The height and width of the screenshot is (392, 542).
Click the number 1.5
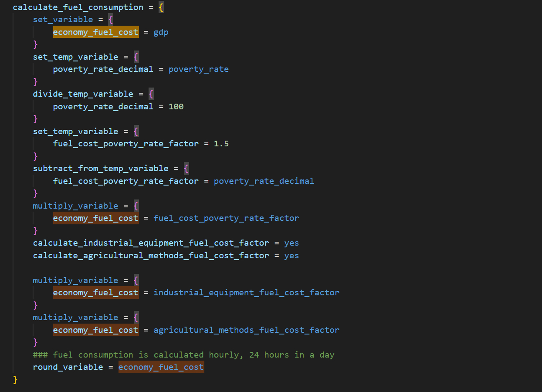coord(221,144)
